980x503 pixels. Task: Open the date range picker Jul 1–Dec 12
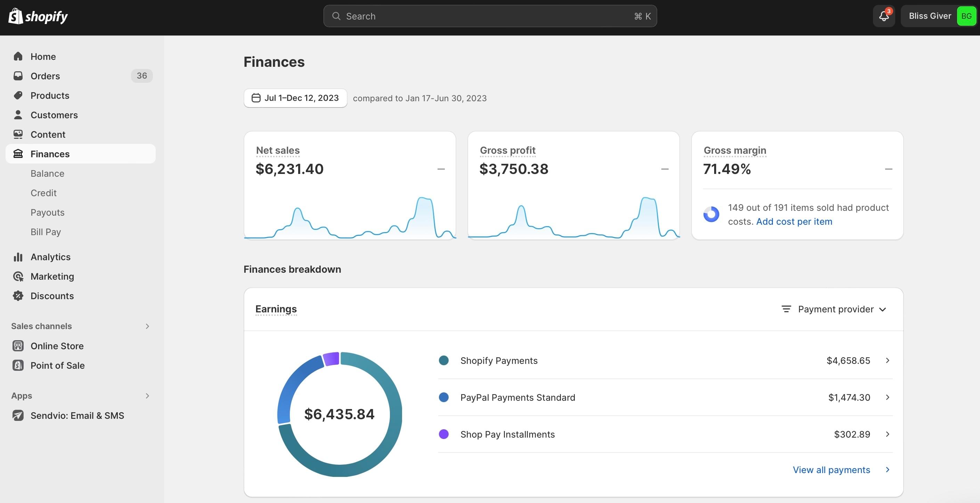click(295, 98)
